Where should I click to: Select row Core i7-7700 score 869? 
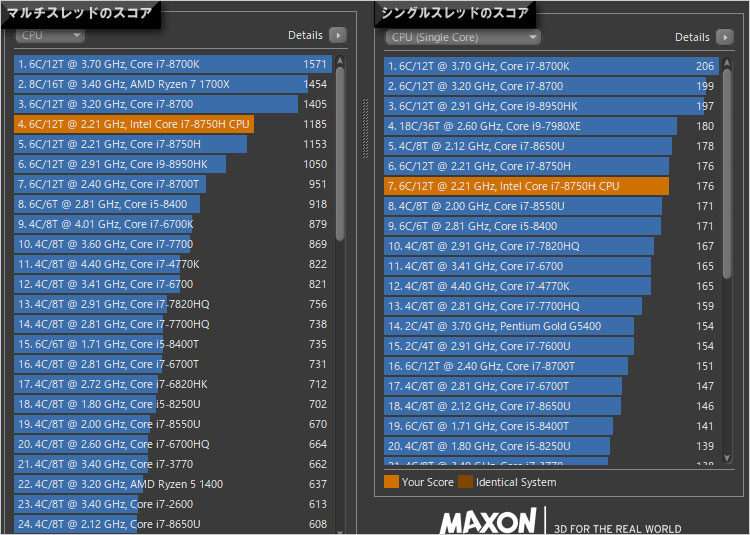click(173, 244)
